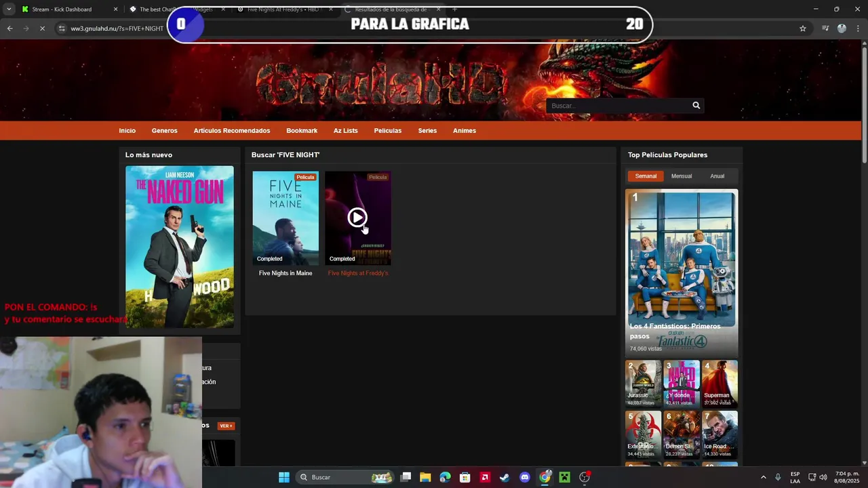Image resolution: width=868 pixels, height=488 pixels.
Task: Switch to The best ChatBot widgets tab
Action: 176,9
